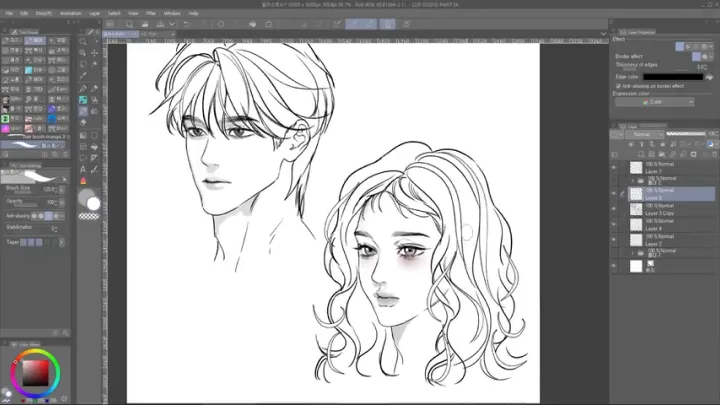Toggle the Snap to grid button

click(388, 24)
